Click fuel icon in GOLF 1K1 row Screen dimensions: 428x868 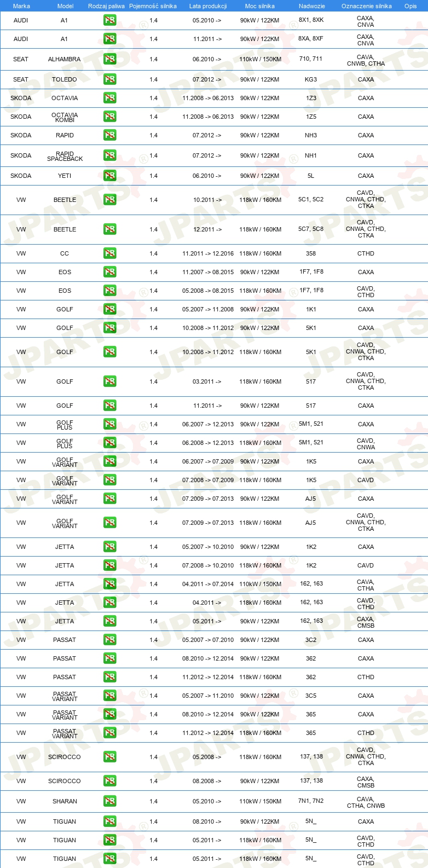[x=109, y=309]
